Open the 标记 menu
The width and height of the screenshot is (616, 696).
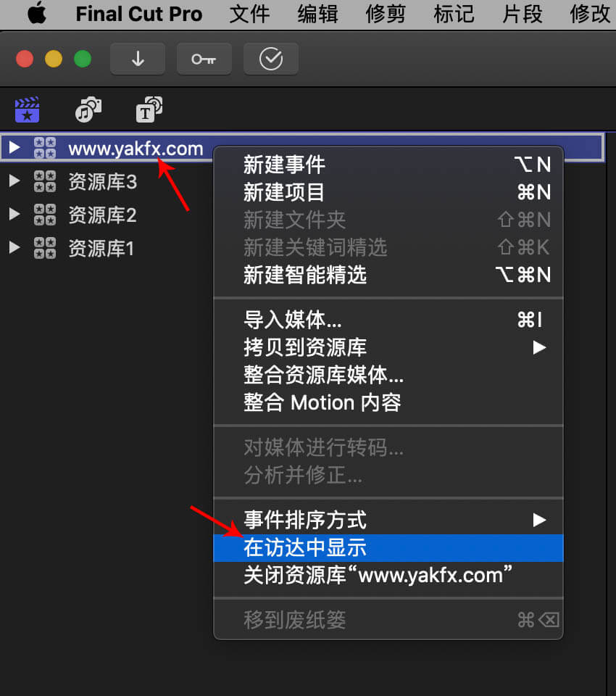(x=454, y=14)
